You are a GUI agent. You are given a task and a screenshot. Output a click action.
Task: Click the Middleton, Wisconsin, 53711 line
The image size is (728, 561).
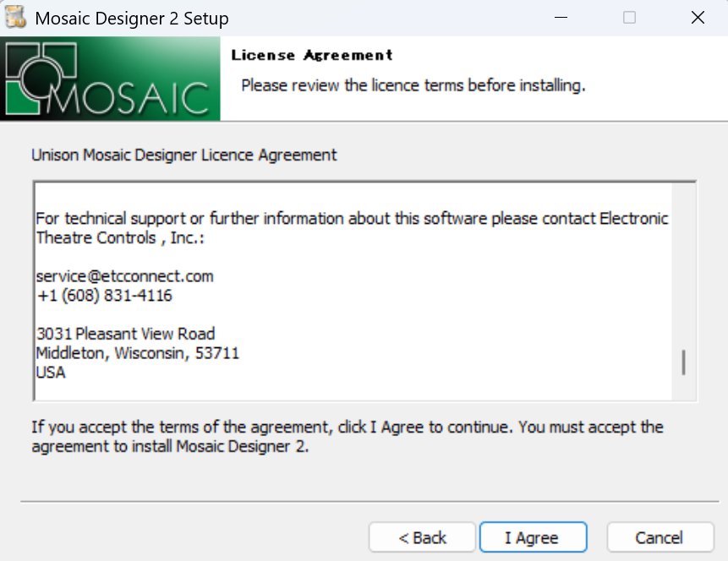point(138,353)
